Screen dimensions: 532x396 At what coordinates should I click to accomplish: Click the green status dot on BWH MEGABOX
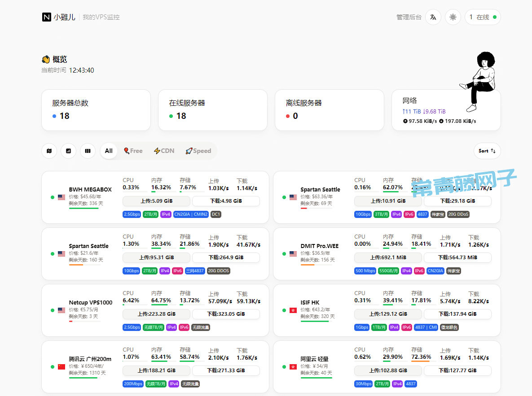pos(52,197)
